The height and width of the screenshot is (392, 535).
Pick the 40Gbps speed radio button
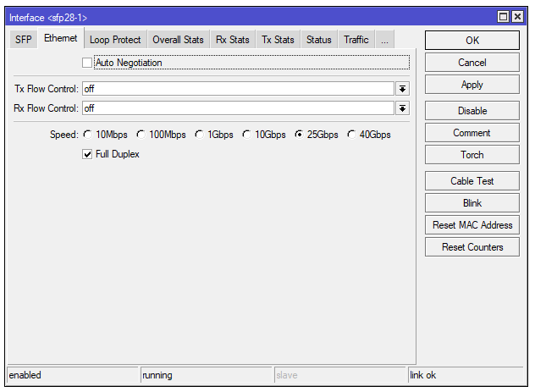[351, 135]
